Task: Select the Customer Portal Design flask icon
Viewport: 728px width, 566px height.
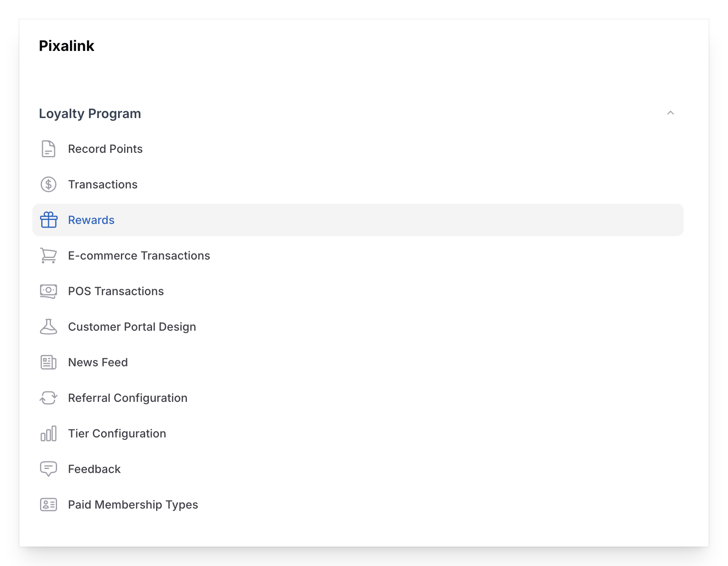Action: coord(48,327)
